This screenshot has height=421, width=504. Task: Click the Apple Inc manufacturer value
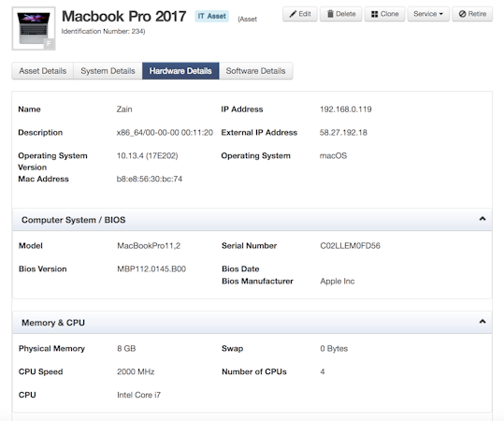tap(338, 281)
